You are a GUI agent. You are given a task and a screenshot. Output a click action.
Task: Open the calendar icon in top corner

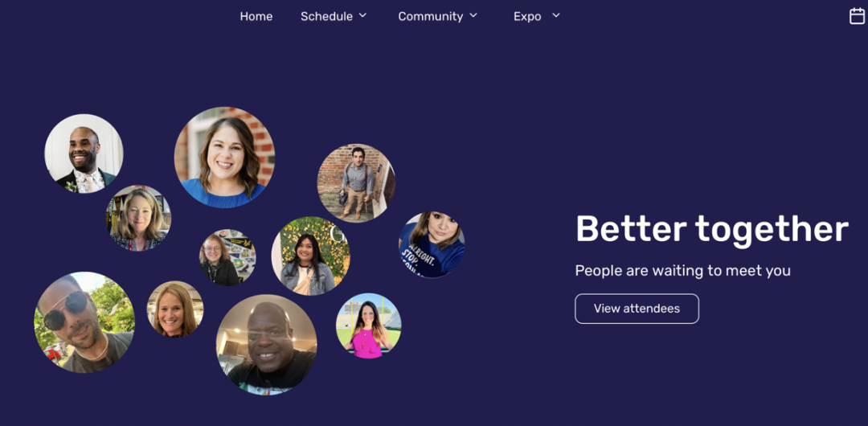point(857,16)
